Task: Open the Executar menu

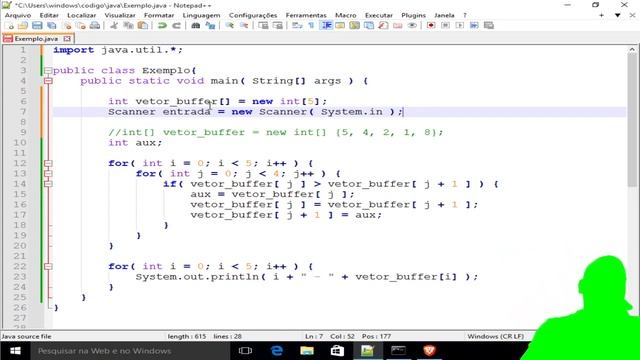Action: click(378, 15)
